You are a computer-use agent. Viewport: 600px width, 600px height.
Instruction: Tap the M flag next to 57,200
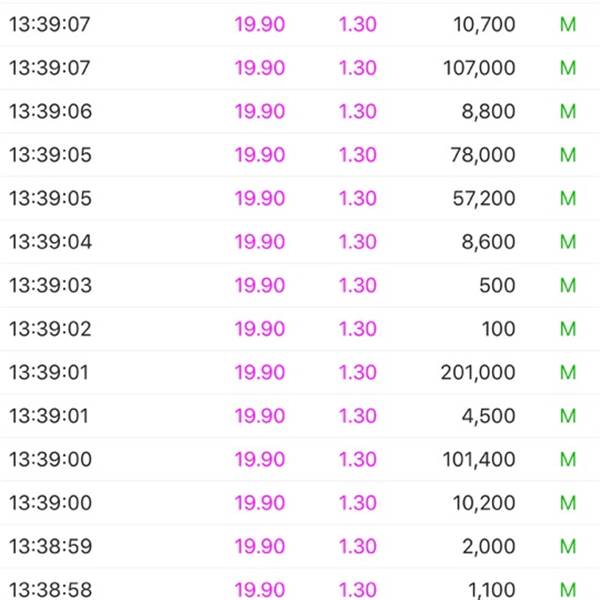click(x=568, y=198)
